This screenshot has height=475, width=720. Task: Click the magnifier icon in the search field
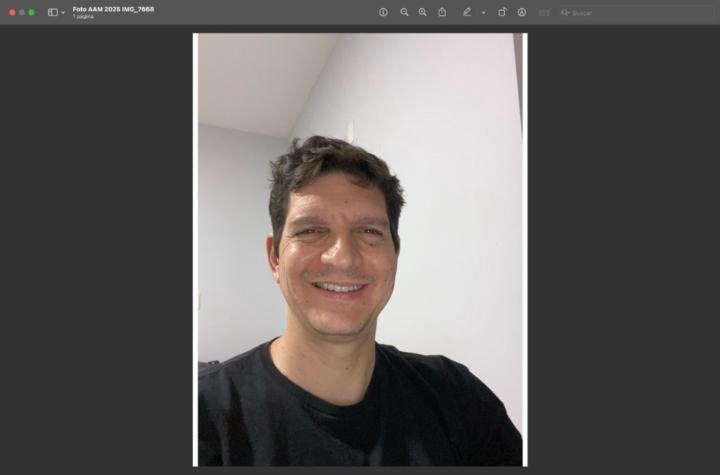[x=565, y=13]
